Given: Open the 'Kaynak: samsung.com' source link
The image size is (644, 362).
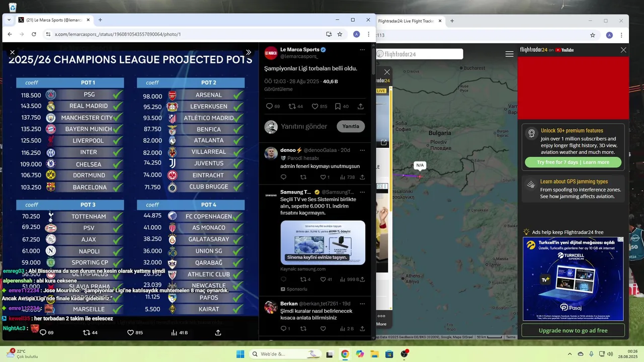Looking at the screenshot, I should tap(303, 269).
